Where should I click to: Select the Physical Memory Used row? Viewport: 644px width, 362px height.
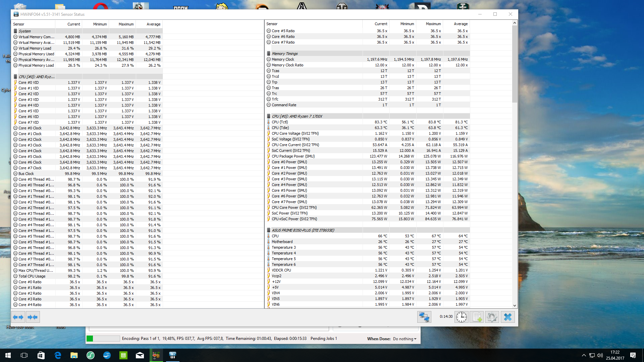click(x=87, y=54)
